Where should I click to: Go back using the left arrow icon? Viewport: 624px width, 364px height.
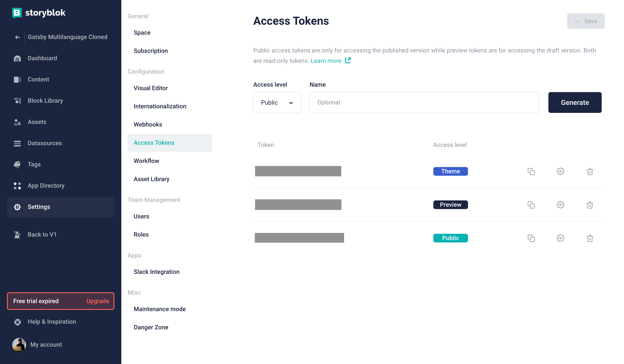click(17, 37)
